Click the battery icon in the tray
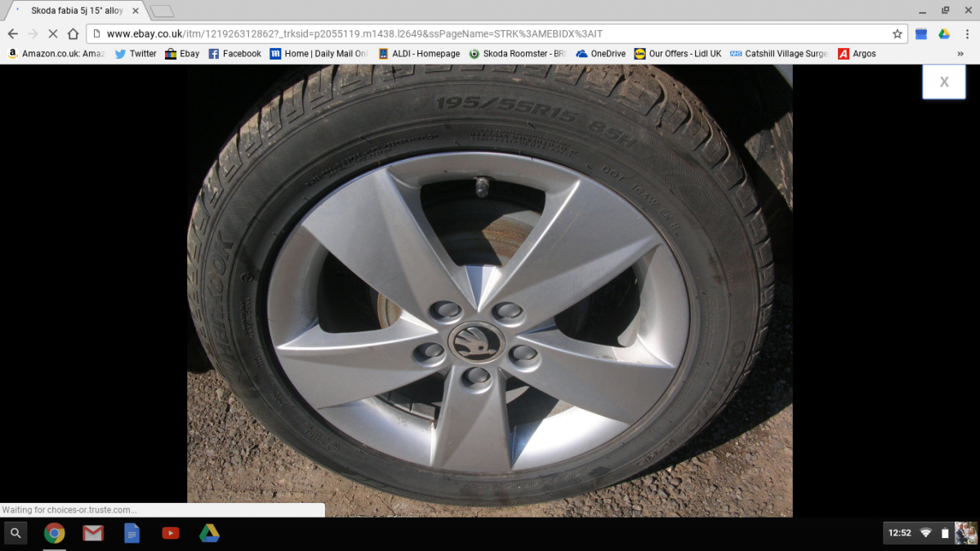Image resolution: width=980 pixels, height=551 pixels. tap(945, 533)
